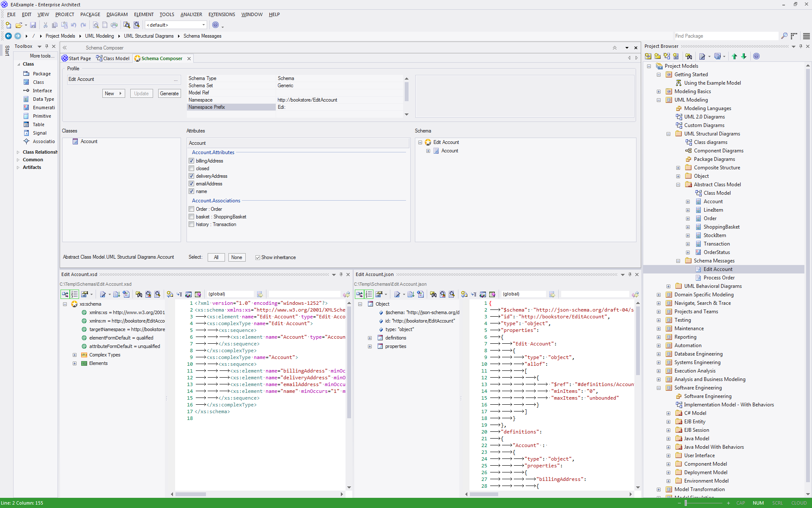Click the Cut scissors toolbar icon
The width and height of the screenshot is (812, 508).
pos(45,25)
